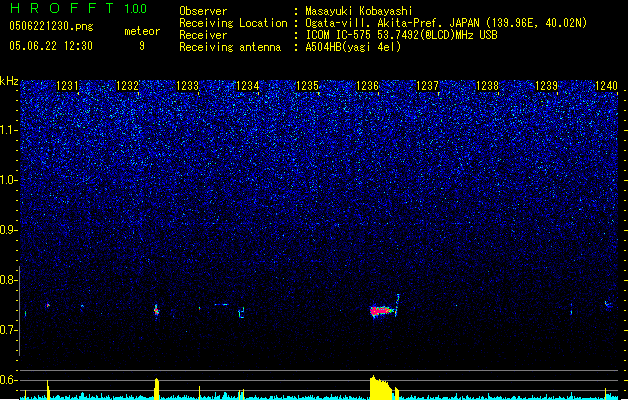Click the Receiving Location label
629x400 pixels.
click(233, 23)
